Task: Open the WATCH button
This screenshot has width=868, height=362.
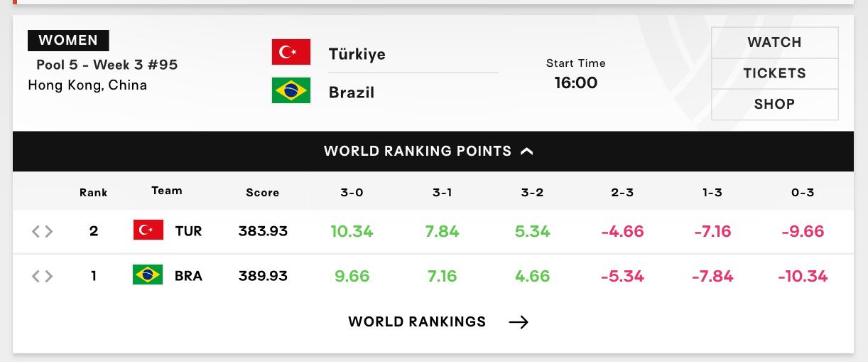Action: pyautogui.click(x=774, y=42)
